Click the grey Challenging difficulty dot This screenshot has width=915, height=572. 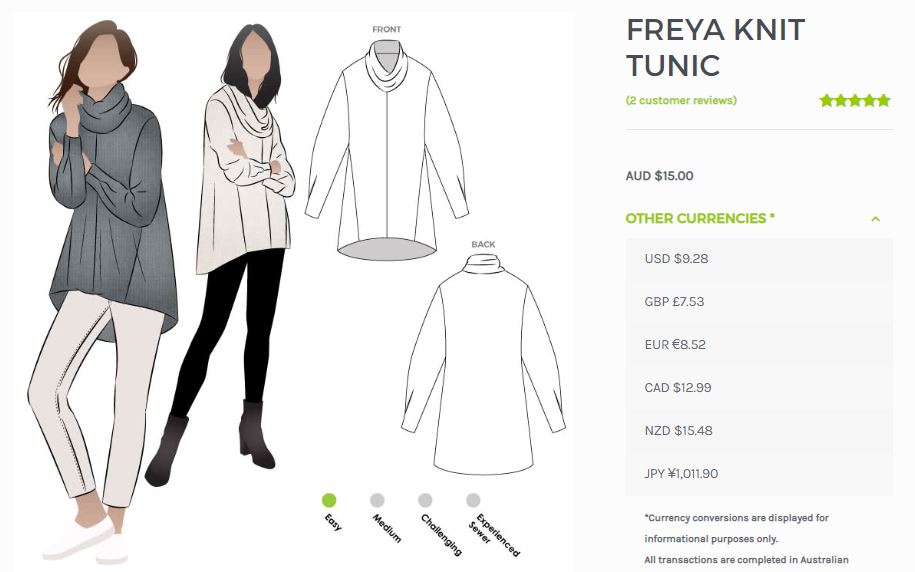(425, 500)
